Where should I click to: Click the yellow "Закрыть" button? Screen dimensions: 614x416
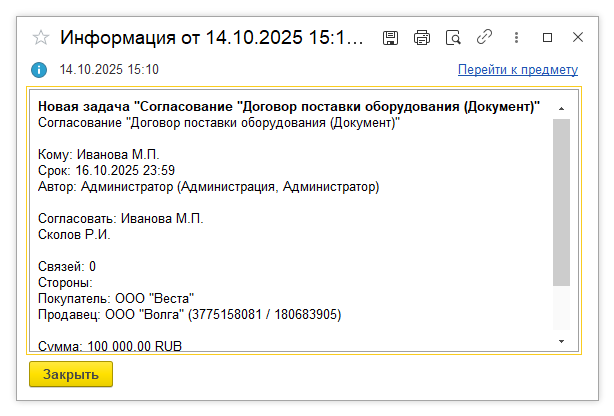pyautogui.click(x=71, y=374)
